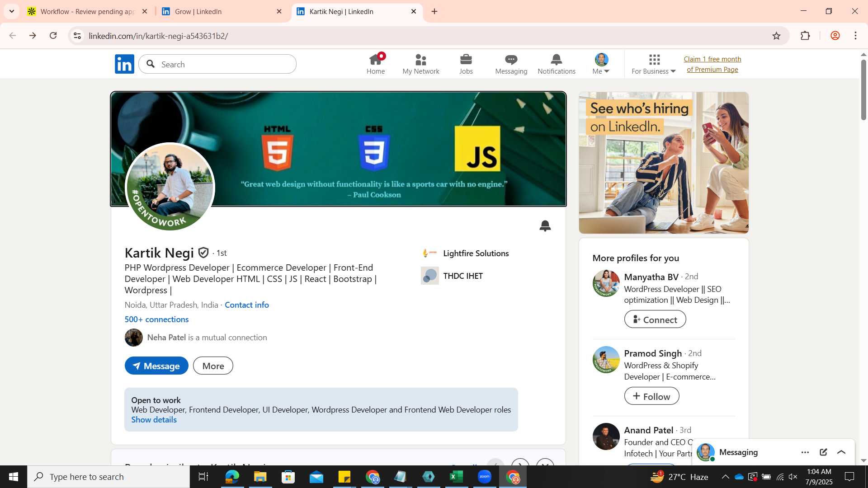This screenshot has height=488, width=868.
Task: Open Windows notification center
Action: [x=849, y=477]
